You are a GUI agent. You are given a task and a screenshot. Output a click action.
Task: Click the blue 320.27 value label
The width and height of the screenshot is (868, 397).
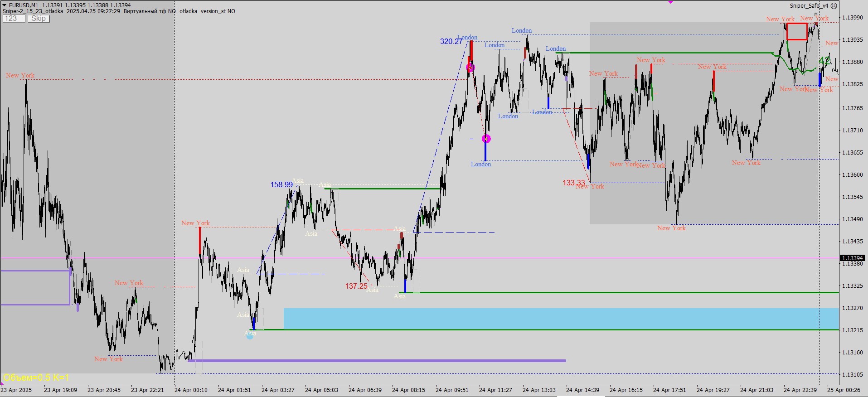pos(451,42)
